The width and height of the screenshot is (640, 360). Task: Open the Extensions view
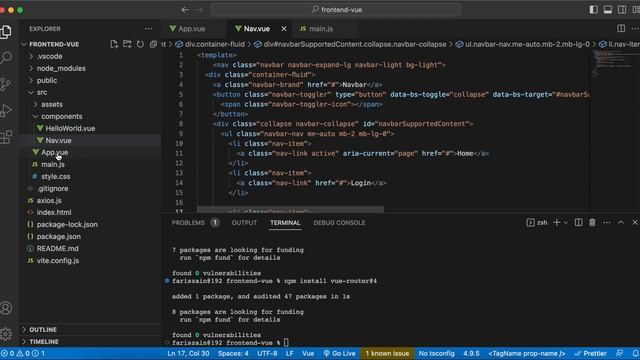pos(6,137)
